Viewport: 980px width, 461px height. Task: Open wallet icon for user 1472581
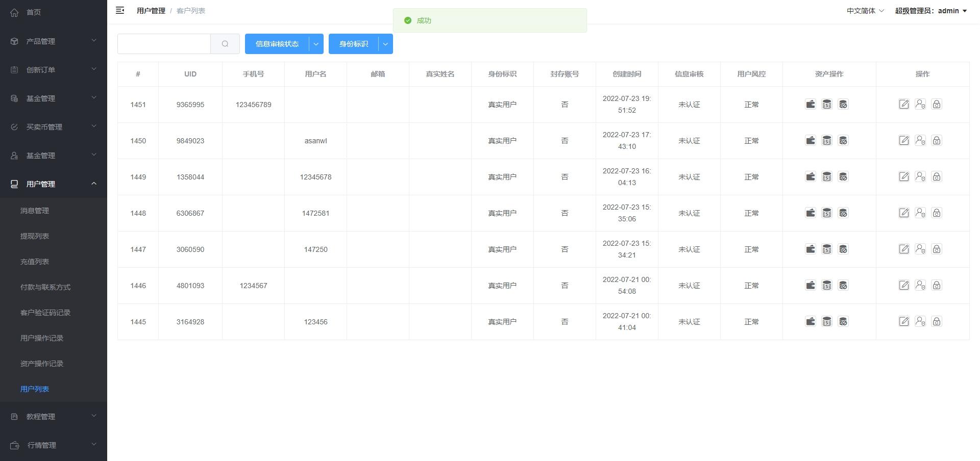pos(811,213)
